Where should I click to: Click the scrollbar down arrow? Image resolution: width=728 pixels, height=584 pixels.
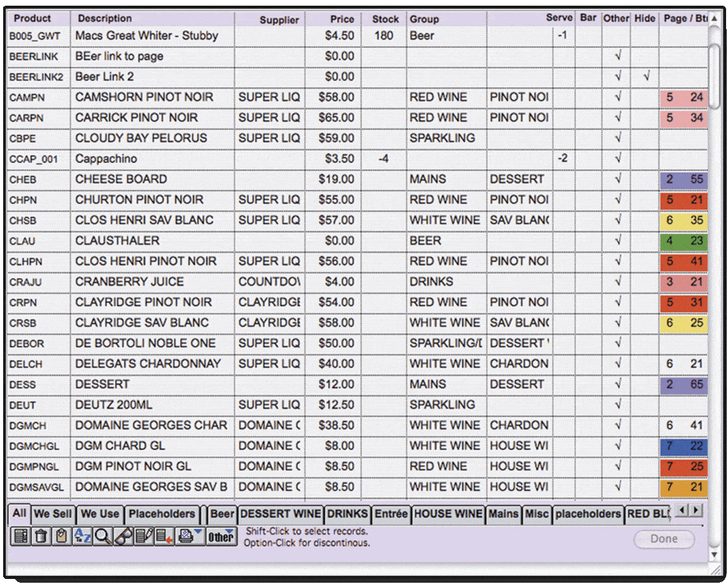tap(715, 554)
